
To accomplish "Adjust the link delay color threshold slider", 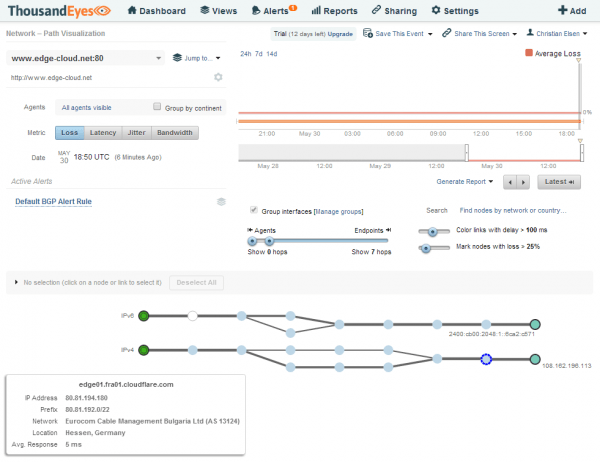I will (432, 232).
